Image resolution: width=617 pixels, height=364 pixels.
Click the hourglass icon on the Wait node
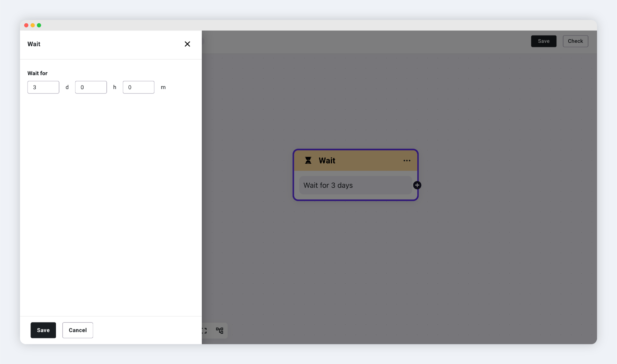pos(308,160)
